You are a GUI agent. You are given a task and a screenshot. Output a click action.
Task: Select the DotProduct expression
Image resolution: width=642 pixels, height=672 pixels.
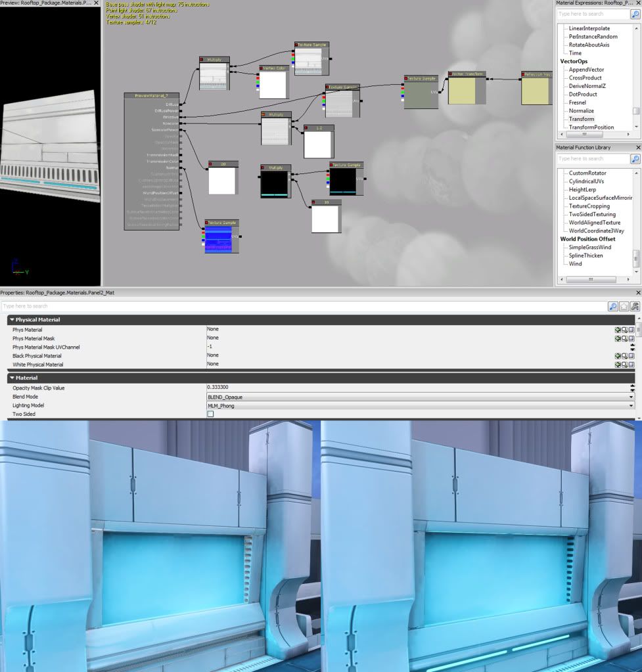coord(583,95)
